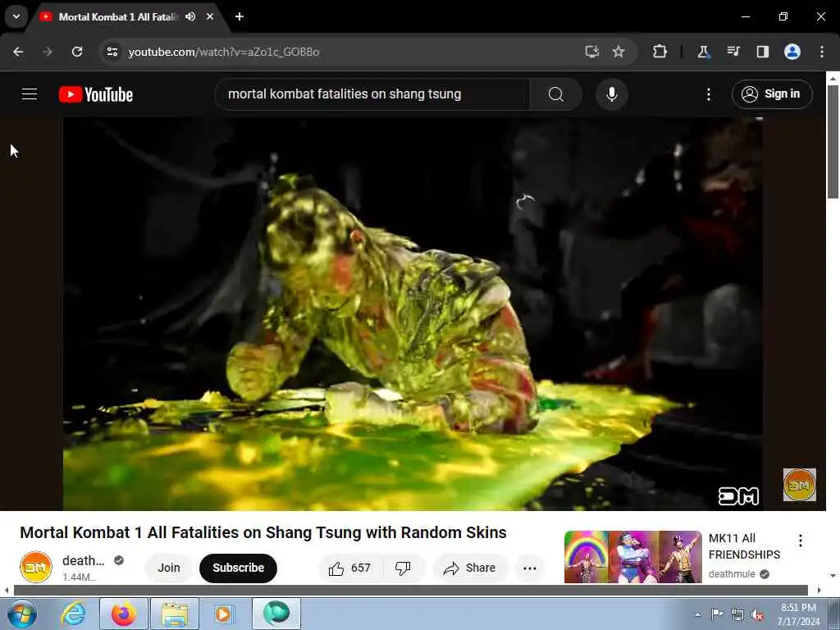View site information icon in address bar
This screenshot has width=840, height=630.
tap(112, 52)
